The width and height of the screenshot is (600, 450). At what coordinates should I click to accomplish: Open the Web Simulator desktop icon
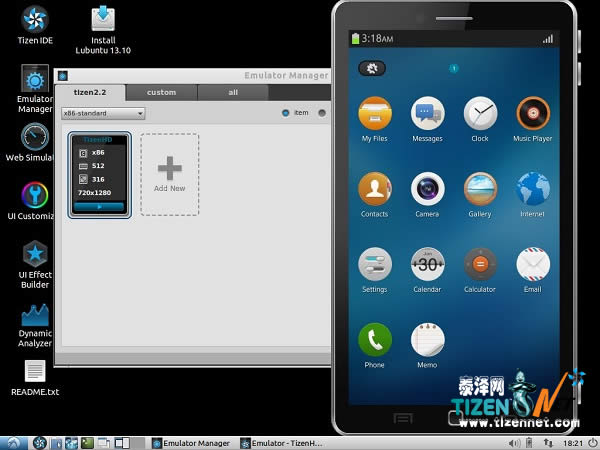30,142
